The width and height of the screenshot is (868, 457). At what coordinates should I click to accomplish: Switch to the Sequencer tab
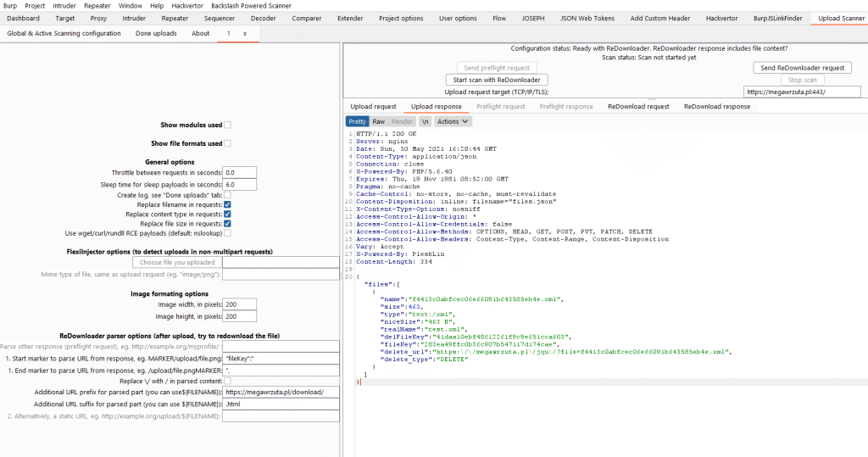pos(220,19)
